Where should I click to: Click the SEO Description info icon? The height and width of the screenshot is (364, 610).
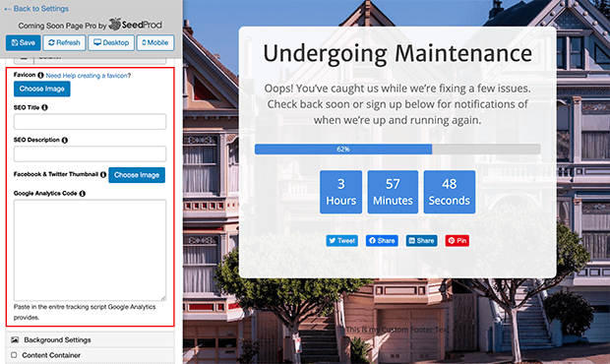(x=65, y=140)
